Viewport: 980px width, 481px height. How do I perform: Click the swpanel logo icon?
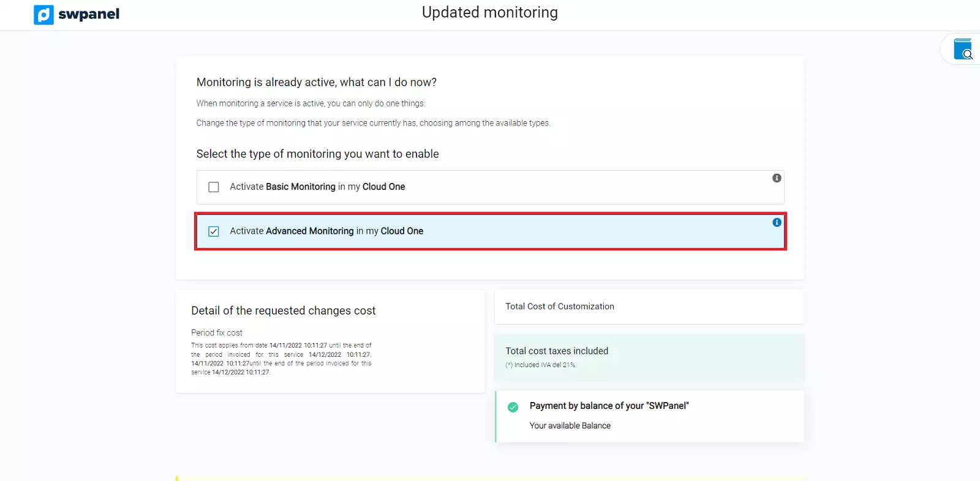(x=43, y=15)
